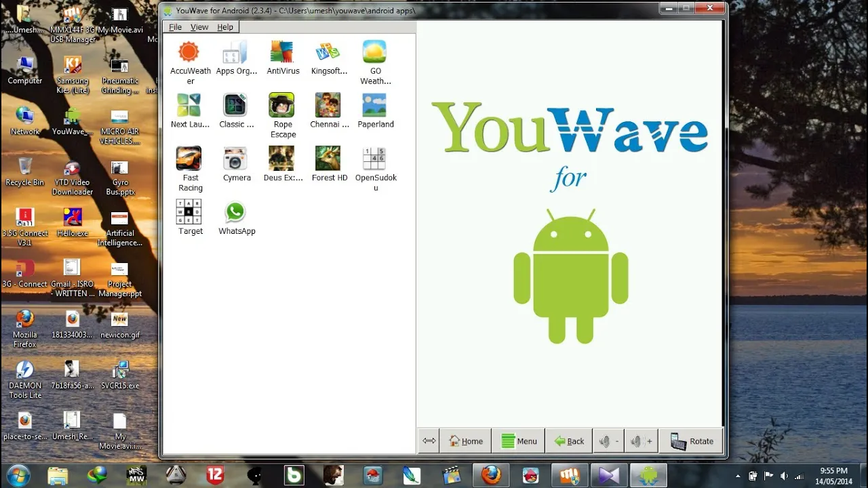Click the Home button in YouWave
The width and height of the screenshot is (868, 488).
tap(466, 441)
